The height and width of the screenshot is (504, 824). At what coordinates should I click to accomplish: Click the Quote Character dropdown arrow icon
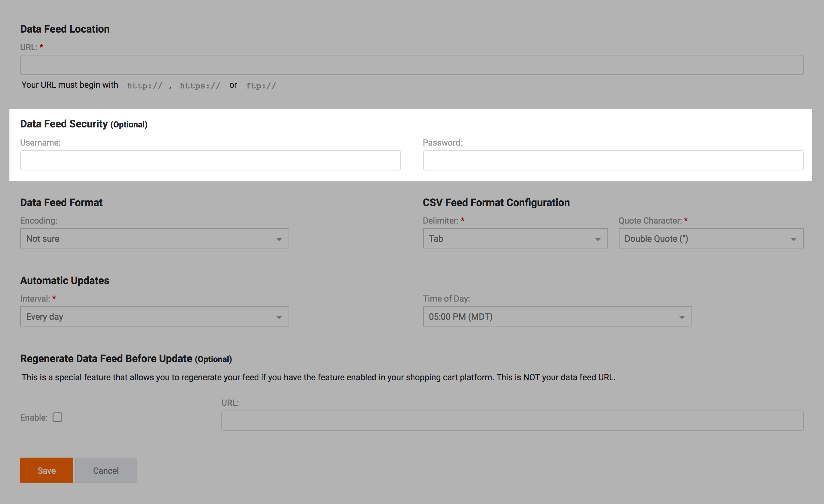pos(793,239)
